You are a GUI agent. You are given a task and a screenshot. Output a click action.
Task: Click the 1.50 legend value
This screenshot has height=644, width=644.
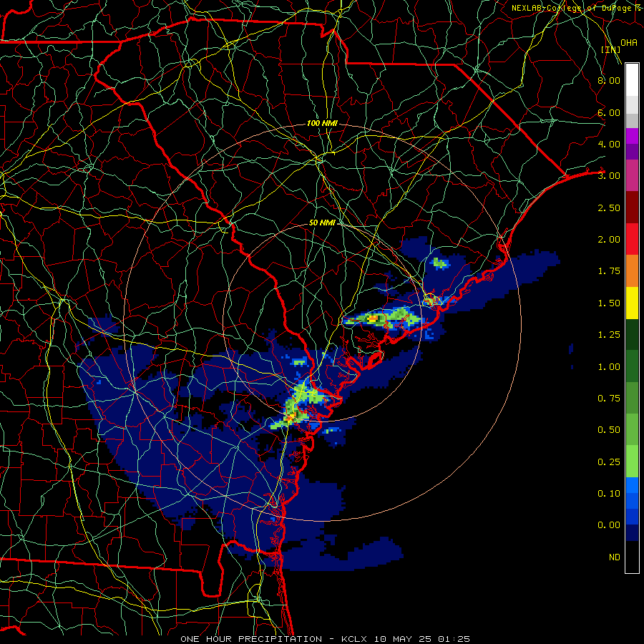pyautogui.click(x=608, y=303)
